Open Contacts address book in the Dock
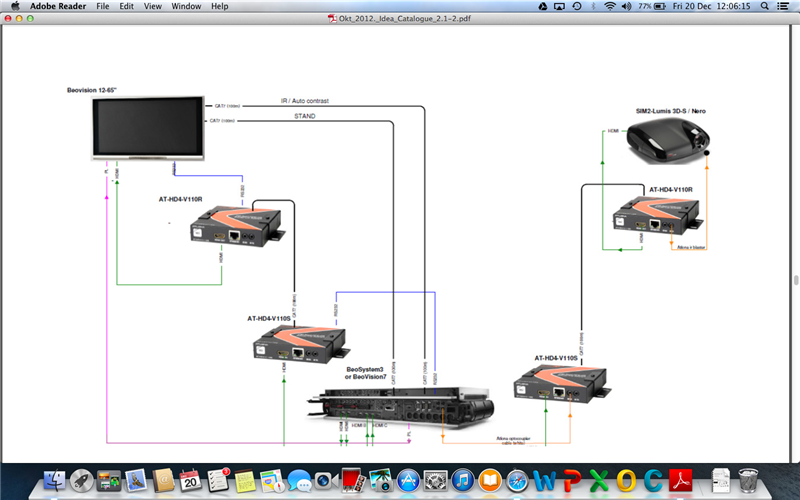This screenshot has height=500, width=800. click(x=163, y=481)
